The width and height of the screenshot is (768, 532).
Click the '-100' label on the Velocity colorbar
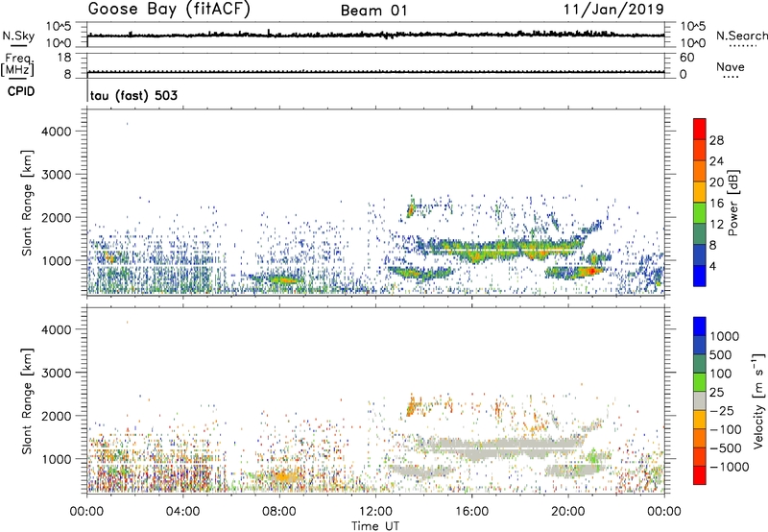click(726, 429)
